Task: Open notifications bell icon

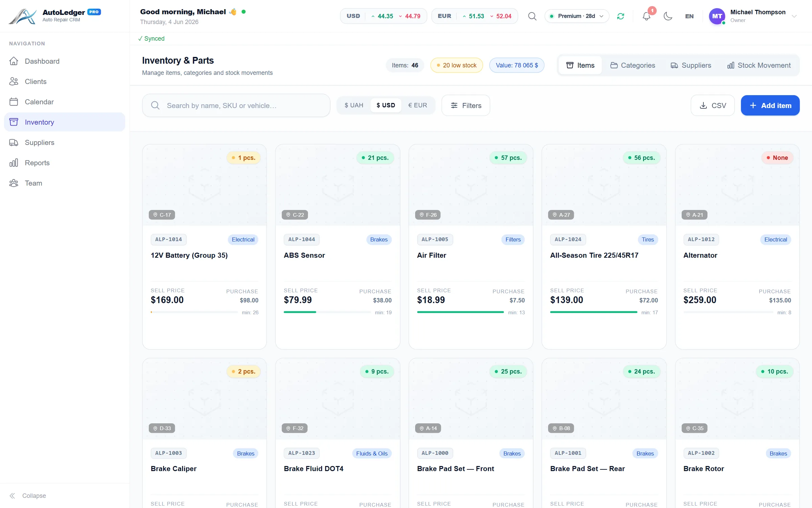Action: [x=647, y=16]
